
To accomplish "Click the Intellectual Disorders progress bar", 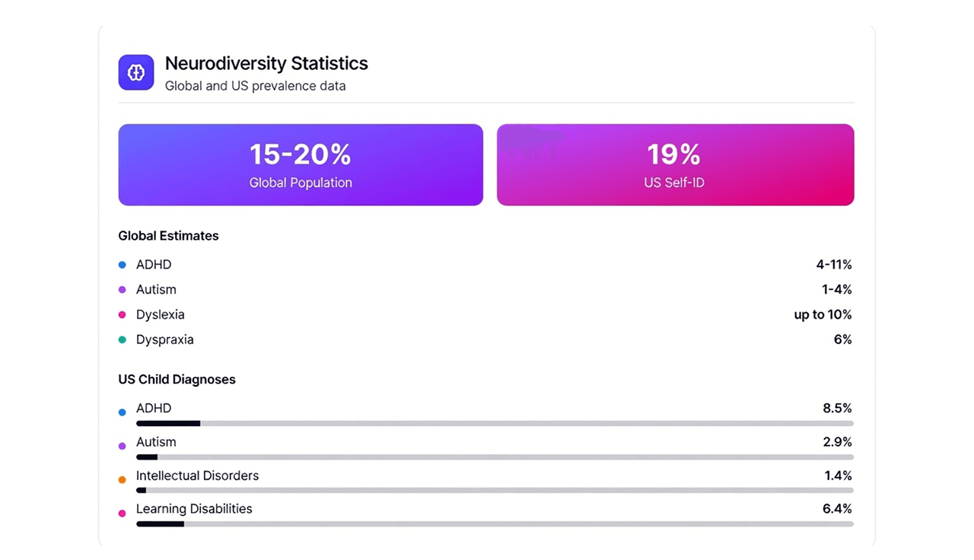I will pyautogui.click(x=495, y=491).
